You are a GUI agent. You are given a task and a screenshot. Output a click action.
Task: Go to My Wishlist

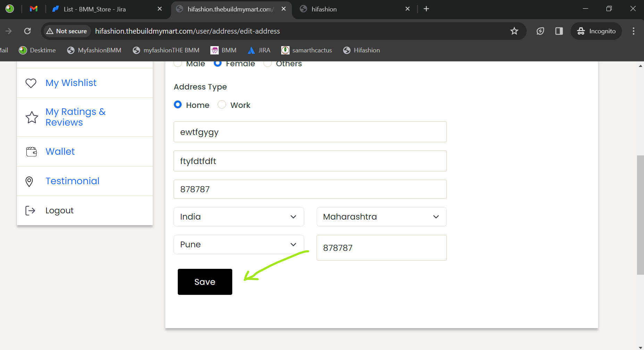click(x=71, y=83)
